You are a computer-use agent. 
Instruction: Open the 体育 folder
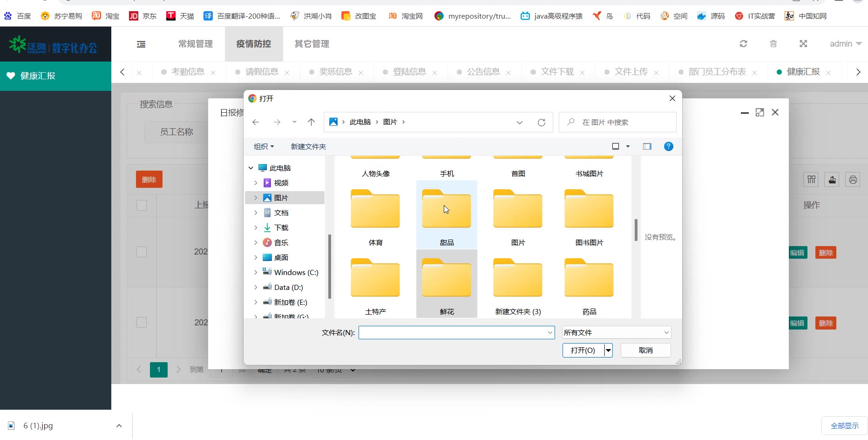point(375,215)
